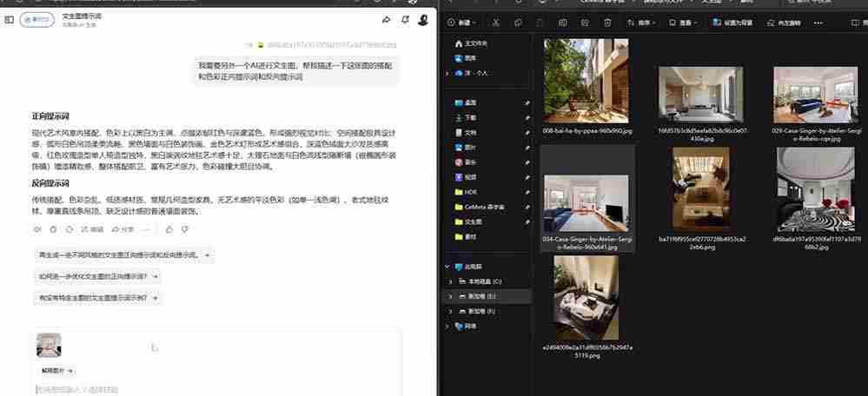Click the 编辑 edit button under the reply
This screenshot has height=396, width=868.
[92, 229]
